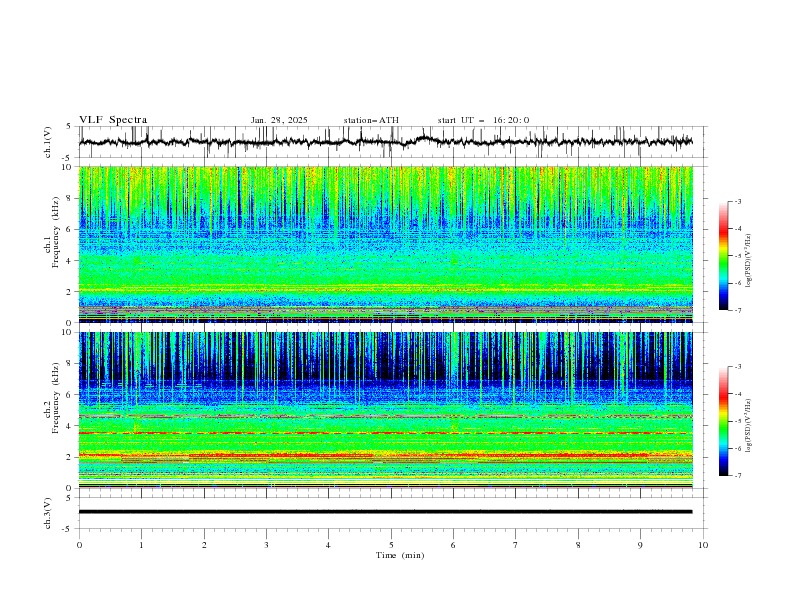Click the red 3.5 kHz line in ch.2 spectrogram
Viewport: 792px width, 612px height.
385,433
